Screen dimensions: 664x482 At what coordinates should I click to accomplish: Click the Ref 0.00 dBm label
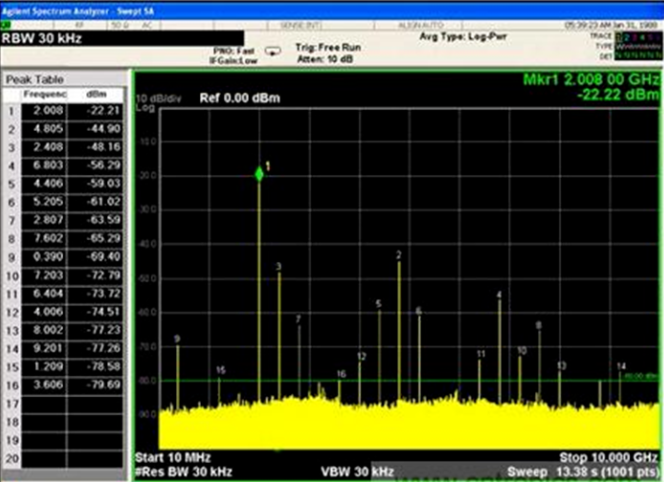coord(239,98)
